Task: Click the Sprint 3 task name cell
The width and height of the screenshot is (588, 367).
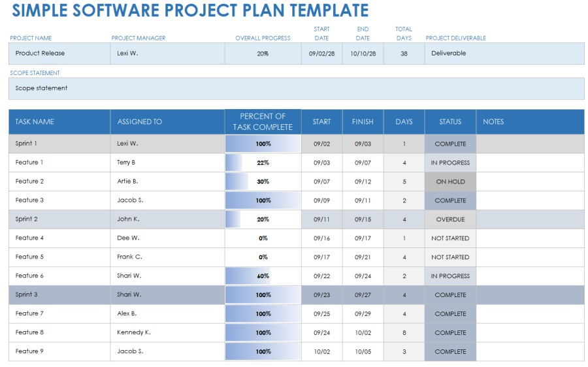Action: click(x=59, y=295)
